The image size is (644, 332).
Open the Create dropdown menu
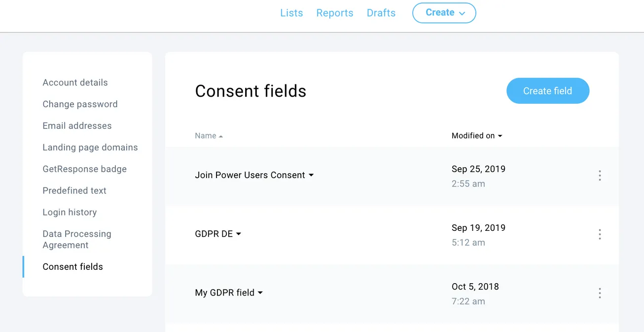[x=444, y=13]
